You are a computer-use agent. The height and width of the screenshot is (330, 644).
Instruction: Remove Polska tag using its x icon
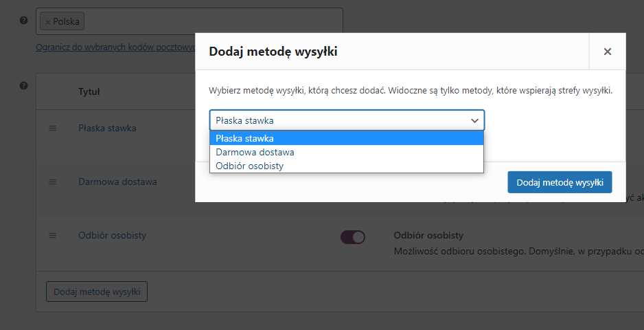point(47,22)
